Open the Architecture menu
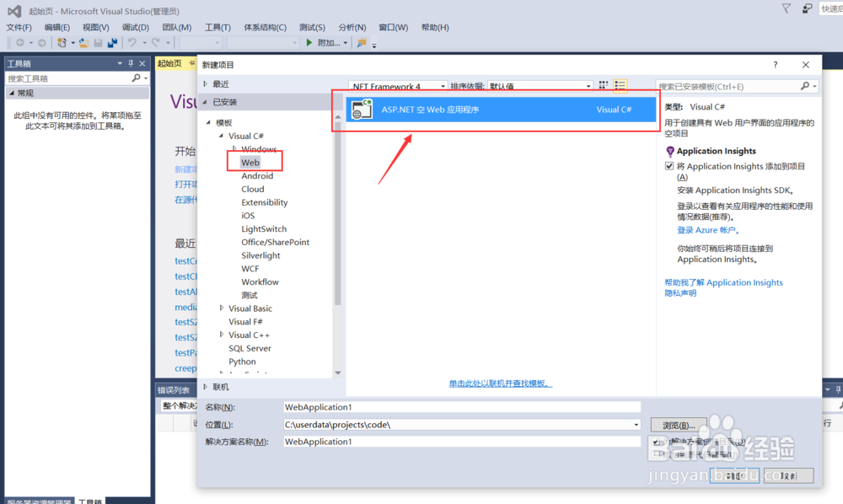This screenshot has width=843, height=504. pos(265,28)
